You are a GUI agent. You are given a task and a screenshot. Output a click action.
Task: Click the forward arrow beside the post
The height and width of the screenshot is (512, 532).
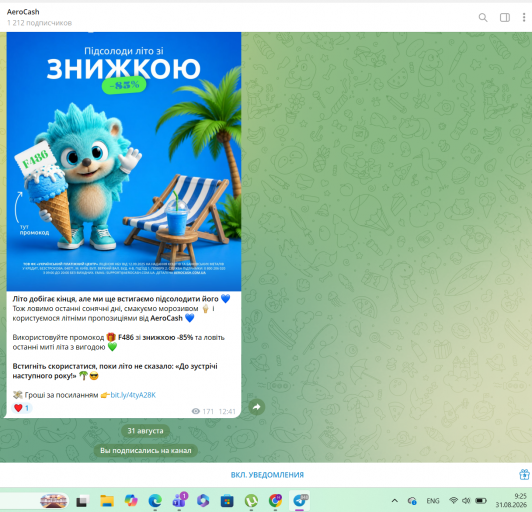click(x=256, y=407)
